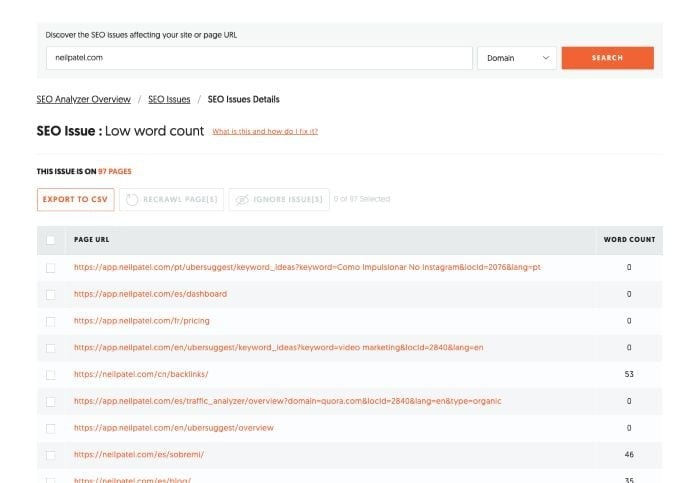Open the en/ubersuggest/overview link

[174, 428]
